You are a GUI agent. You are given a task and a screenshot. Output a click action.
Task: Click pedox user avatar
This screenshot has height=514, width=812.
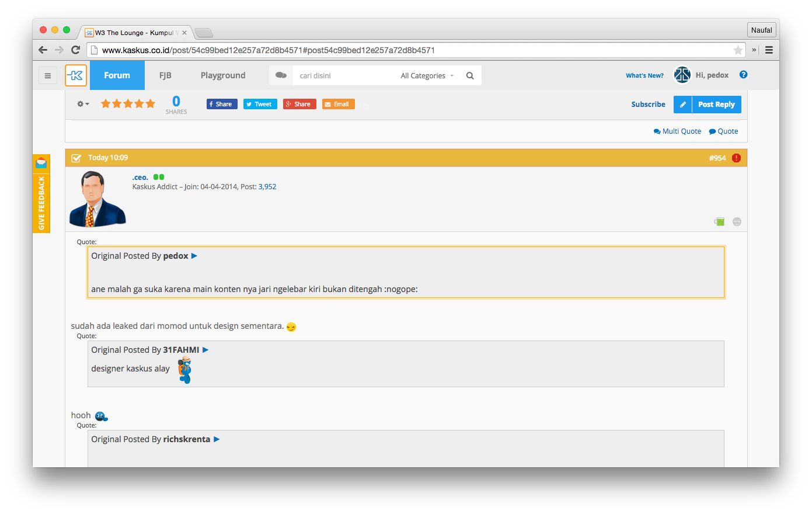(x=682, y=75)
